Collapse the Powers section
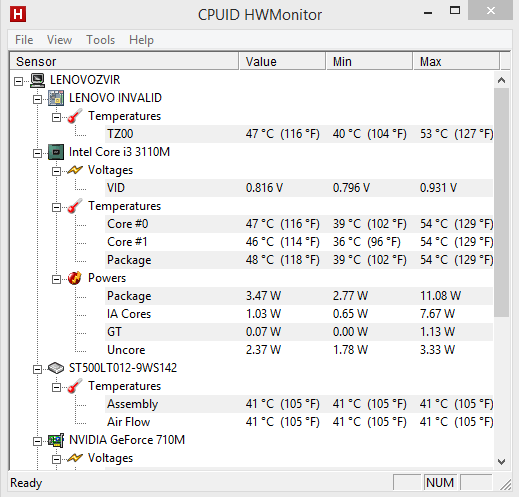 (56, 279)
